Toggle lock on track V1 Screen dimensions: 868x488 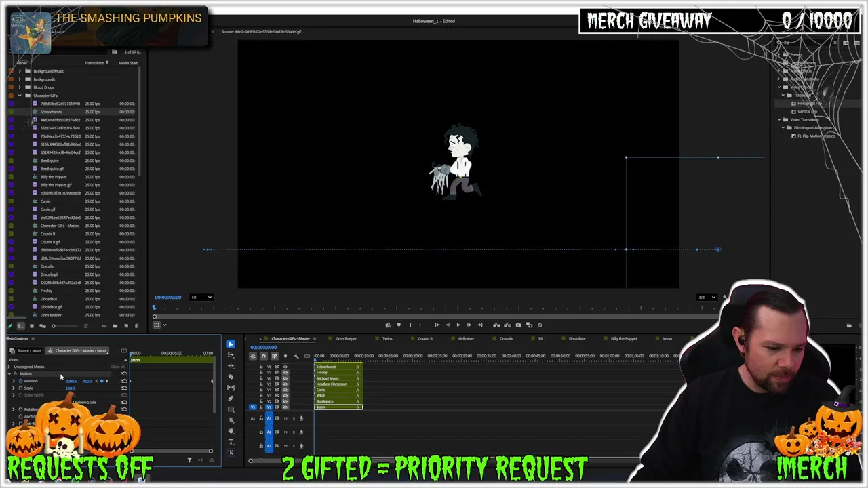[261, 407]
